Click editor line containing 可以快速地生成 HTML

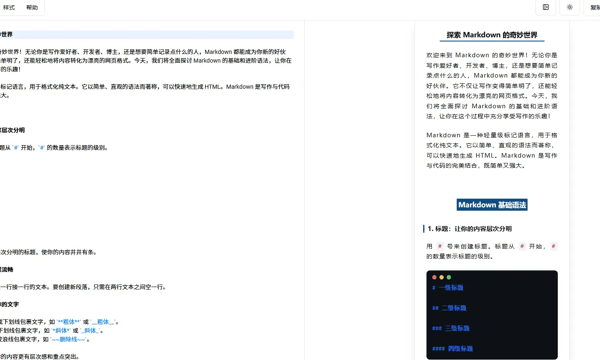145,86
